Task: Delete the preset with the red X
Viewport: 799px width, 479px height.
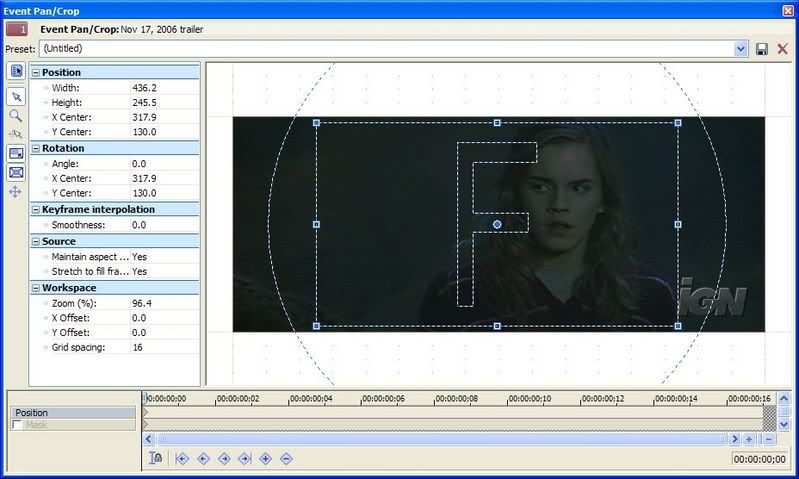Action: click(x=782, y=49)
